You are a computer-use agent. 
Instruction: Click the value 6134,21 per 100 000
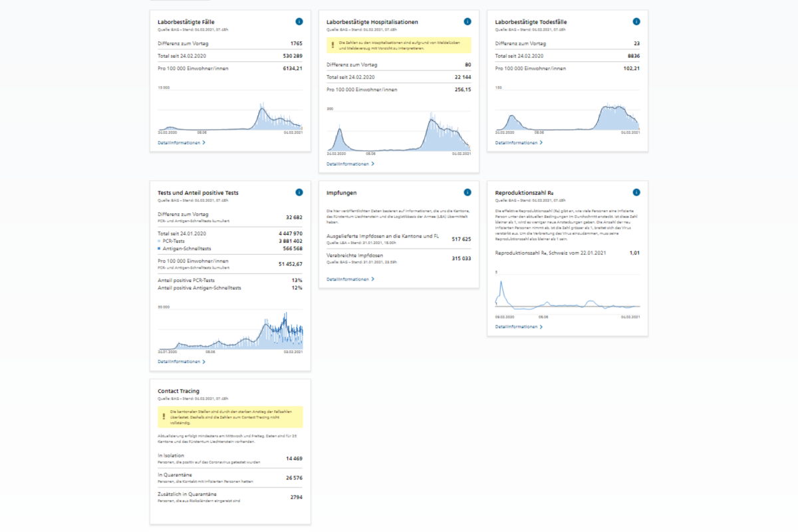293,68
